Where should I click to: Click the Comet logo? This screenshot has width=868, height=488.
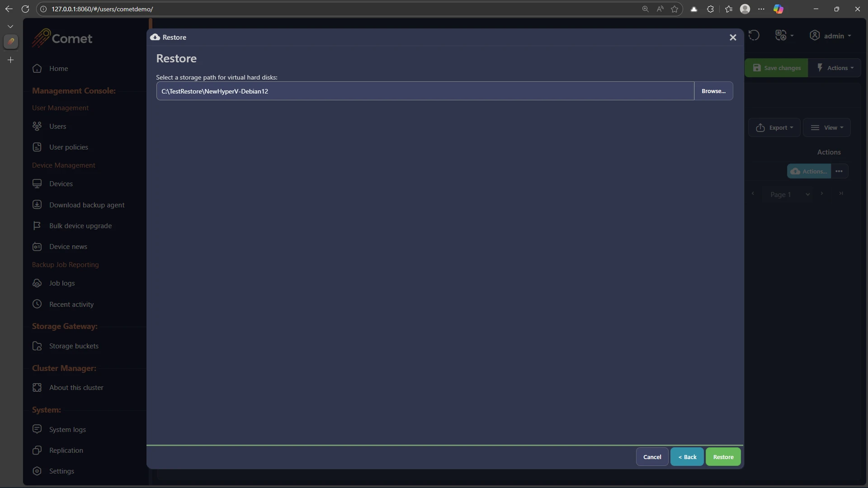(62, 38)
